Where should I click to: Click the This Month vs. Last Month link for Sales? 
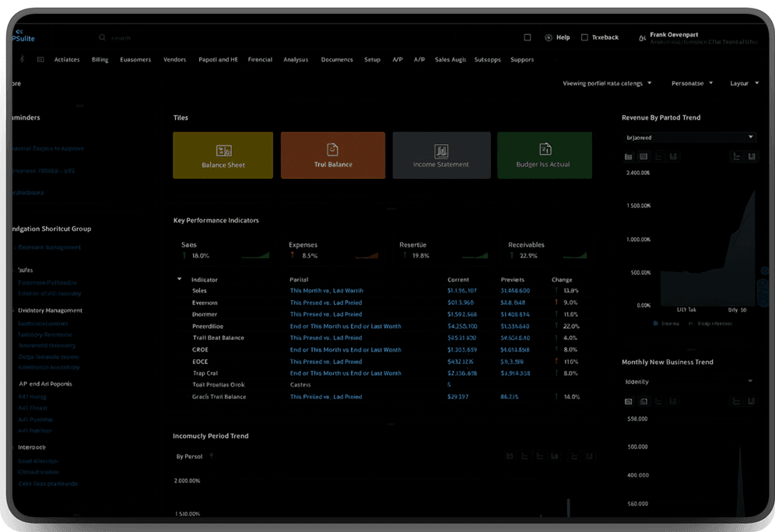coord(326,291)
